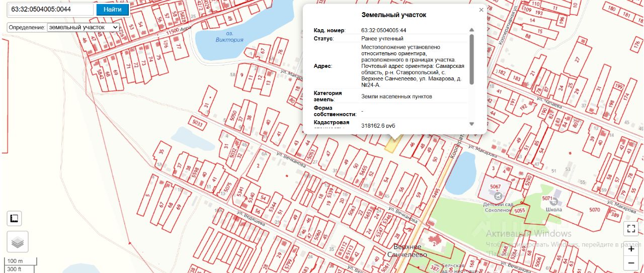Click parcel number 5067
The height and width of the screenshot is (273, 644).
[x=496, y=187]
